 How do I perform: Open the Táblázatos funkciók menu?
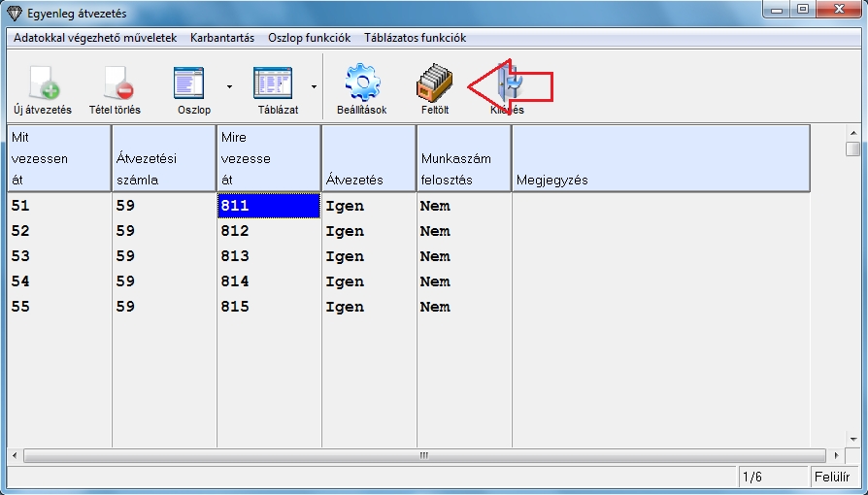pos(415,38)
